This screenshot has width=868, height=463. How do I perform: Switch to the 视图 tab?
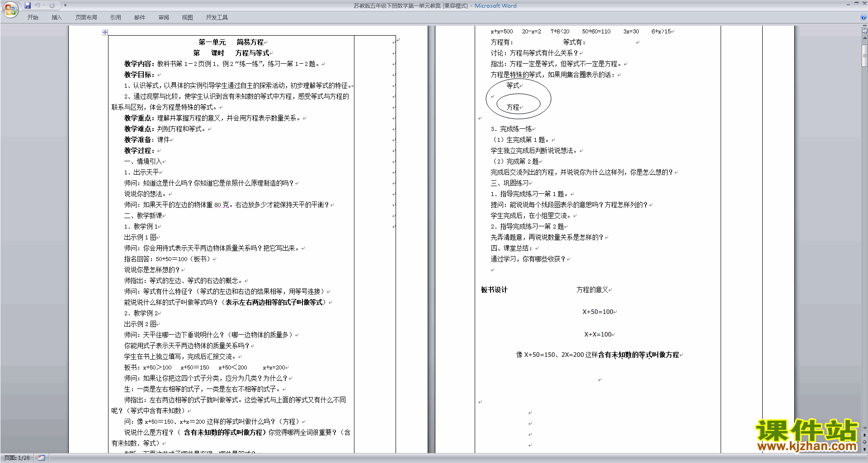click(x=187, y=18)
